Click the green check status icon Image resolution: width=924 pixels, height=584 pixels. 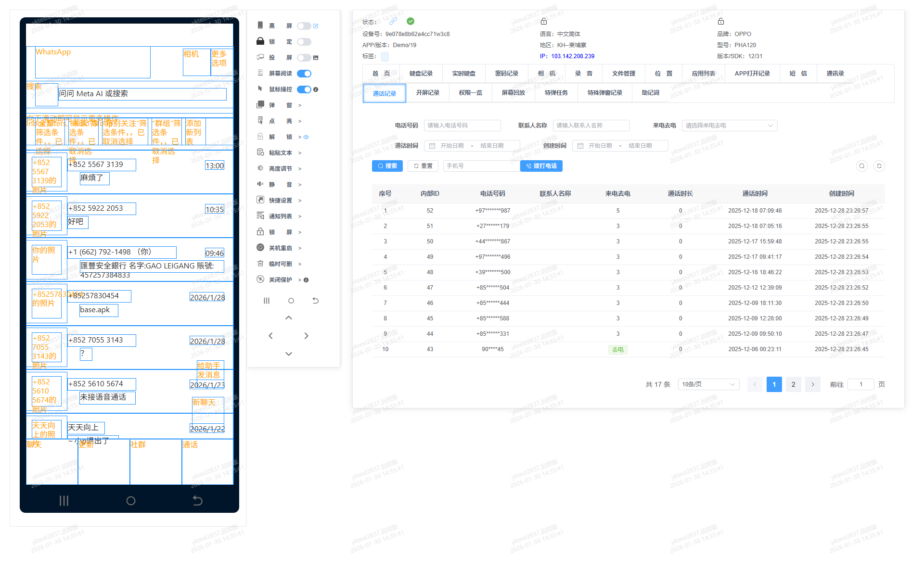[x=411, y=21]
